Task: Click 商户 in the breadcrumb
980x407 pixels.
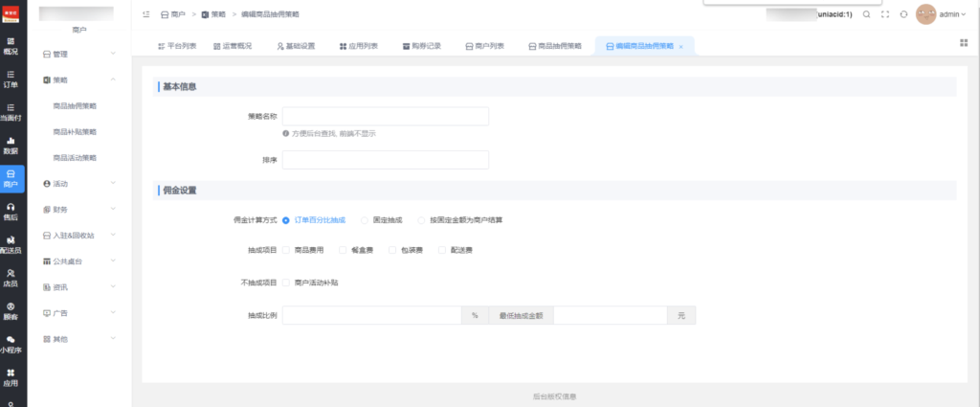Action: pos(173,13)
